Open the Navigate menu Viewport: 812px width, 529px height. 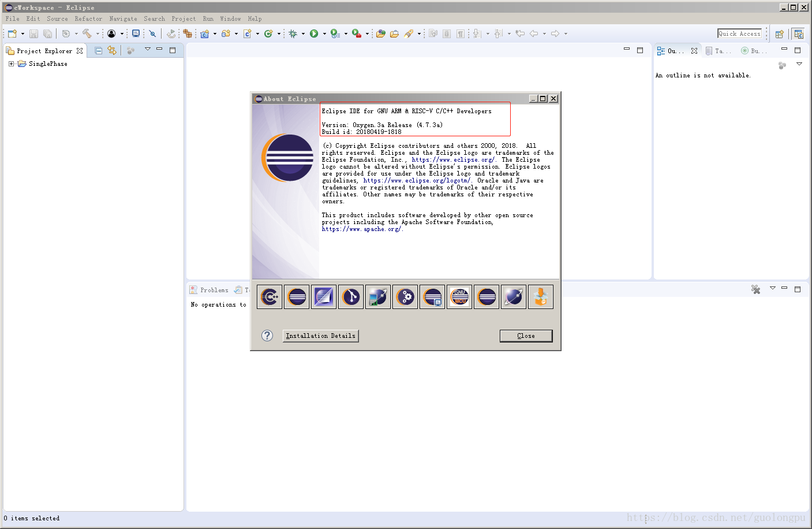124,18
